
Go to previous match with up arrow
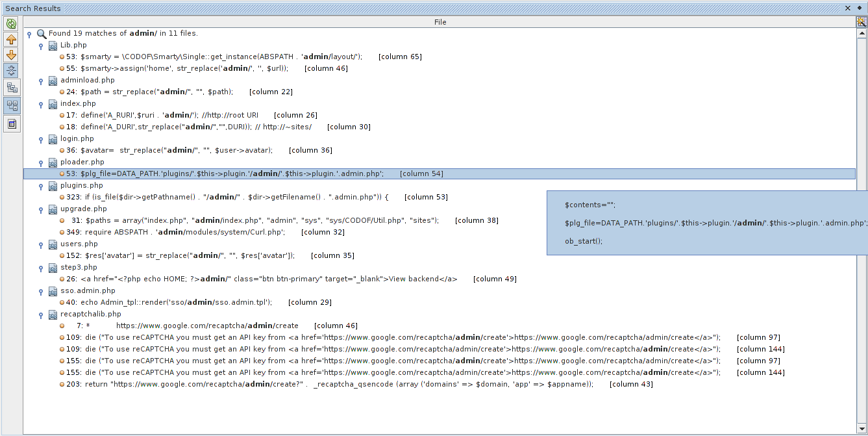[11, 40]
